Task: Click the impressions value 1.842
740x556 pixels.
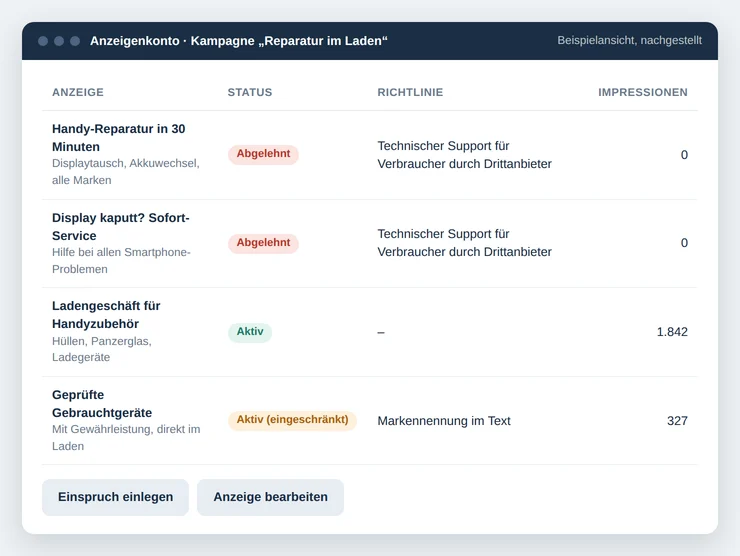Action: pos(672,332)
